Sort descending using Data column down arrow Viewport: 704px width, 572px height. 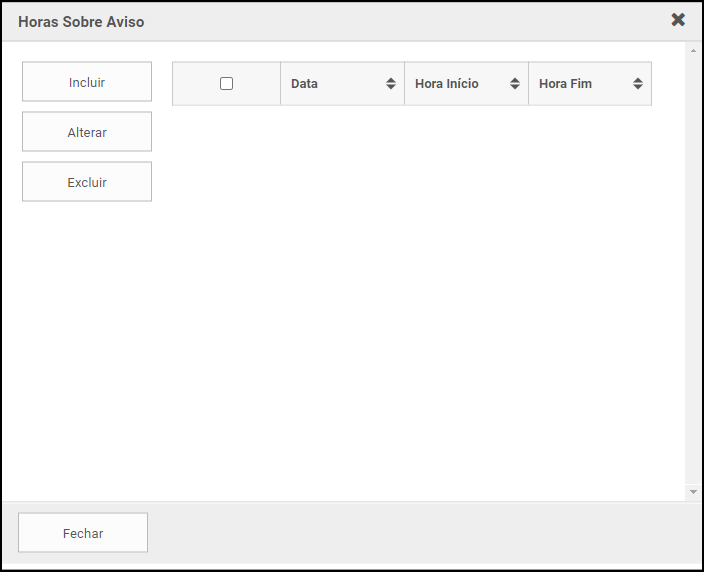coord(391,88)
